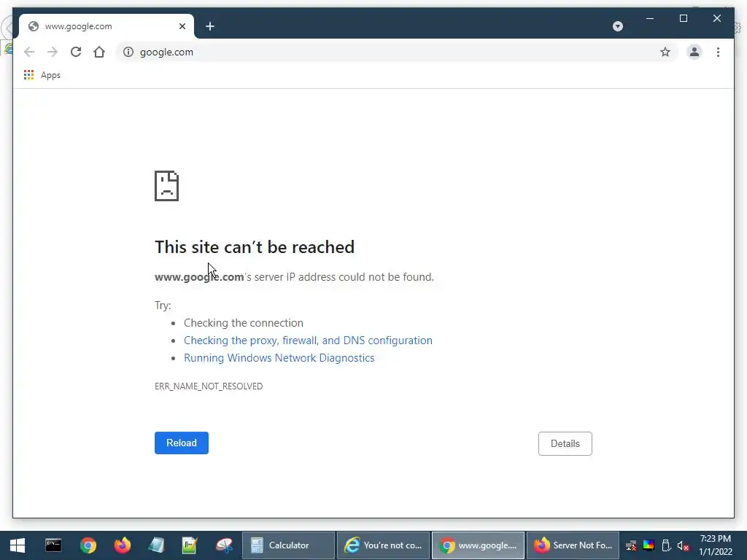This screenshot has height=560, width=747.
Task: Click the Details button
Action: coord(565,443)
